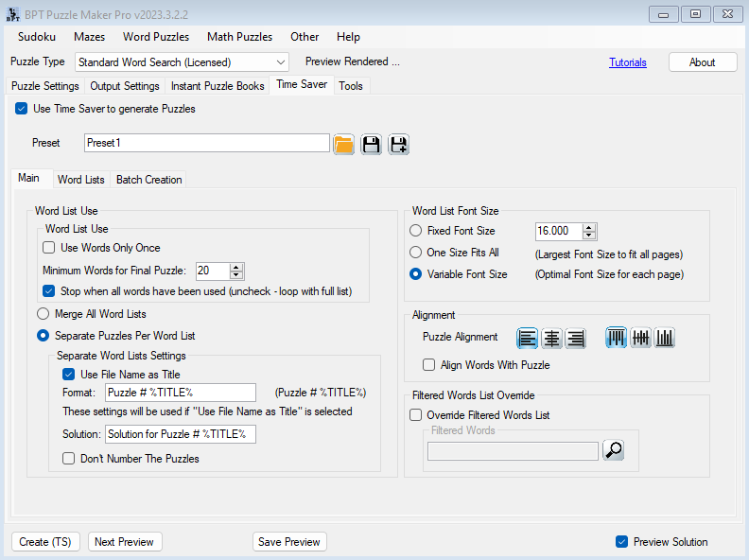
Task: Set puzzle alignment to left
Action: point(528,338)
